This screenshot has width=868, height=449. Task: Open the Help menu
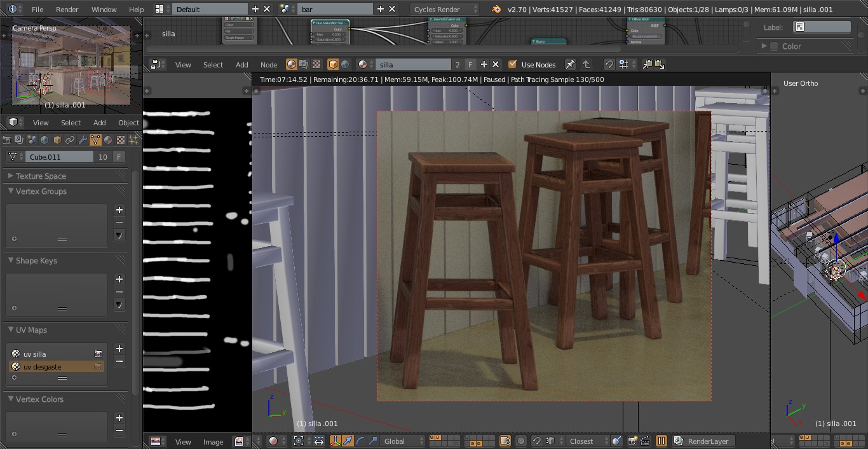(136, 9)
